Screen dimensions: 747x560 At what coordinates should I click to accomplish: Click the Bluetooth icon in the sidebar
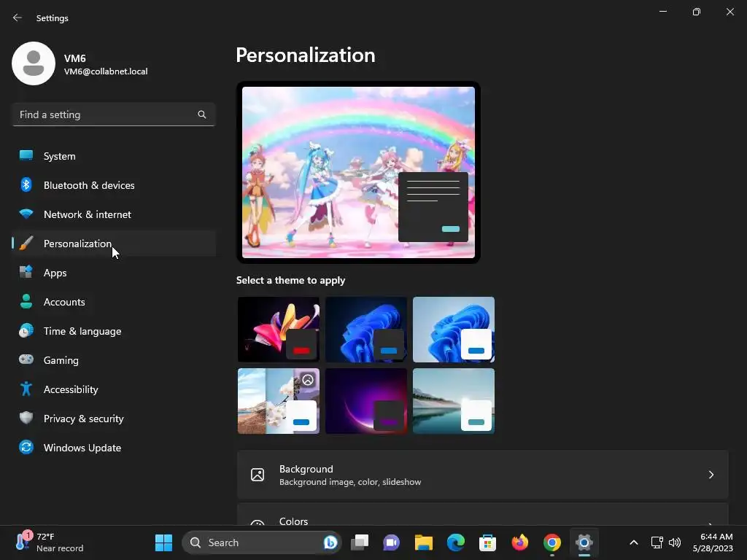click(x=26, y=184)
